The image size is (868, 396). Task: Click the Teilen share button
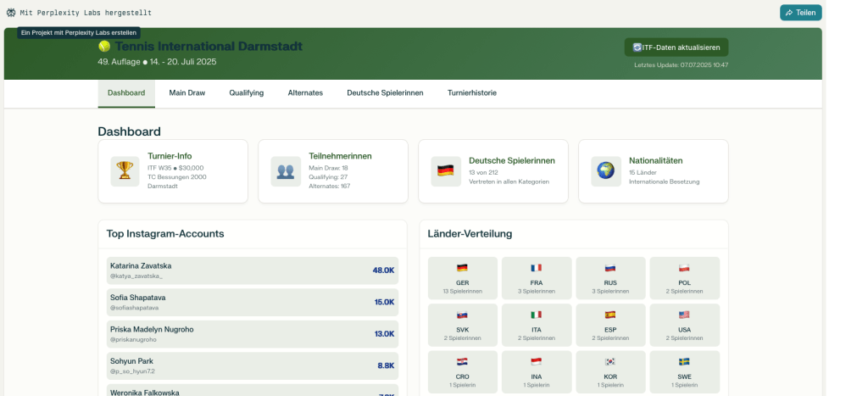800,13
